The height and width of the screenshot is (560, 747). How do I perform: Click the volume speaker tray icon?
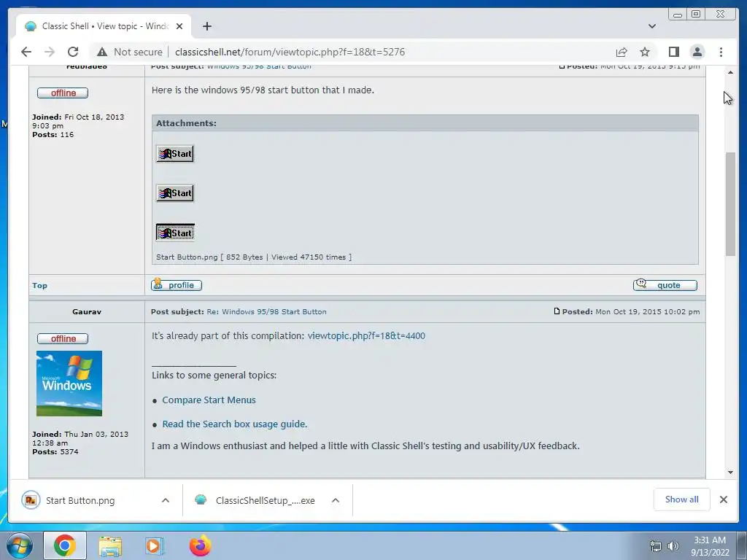(673, 546)
